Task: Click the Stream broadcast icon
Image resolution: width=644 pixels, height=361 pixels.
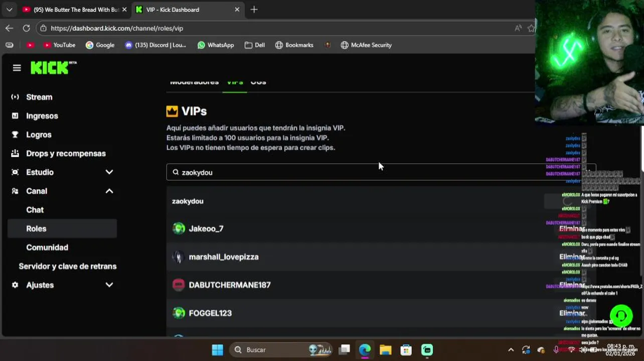Action: click(x=15, y=97)
